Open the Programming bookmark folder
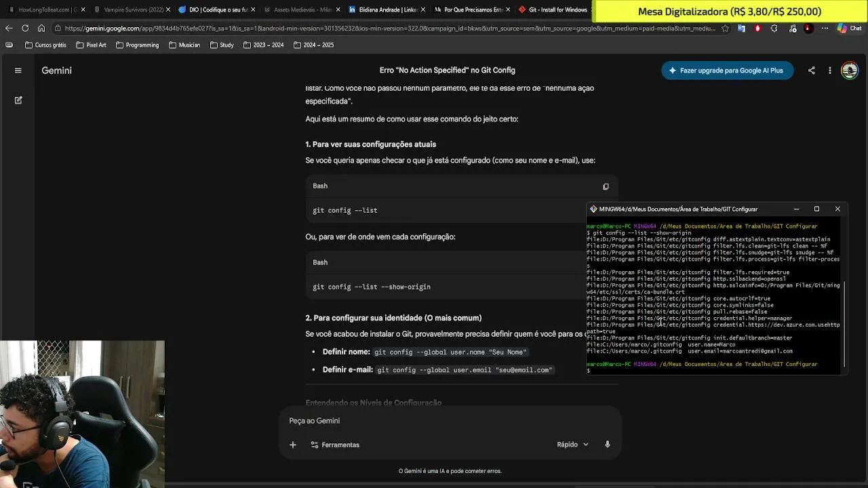This screenshot has height=488, width=868. click(x=137, y=45)
